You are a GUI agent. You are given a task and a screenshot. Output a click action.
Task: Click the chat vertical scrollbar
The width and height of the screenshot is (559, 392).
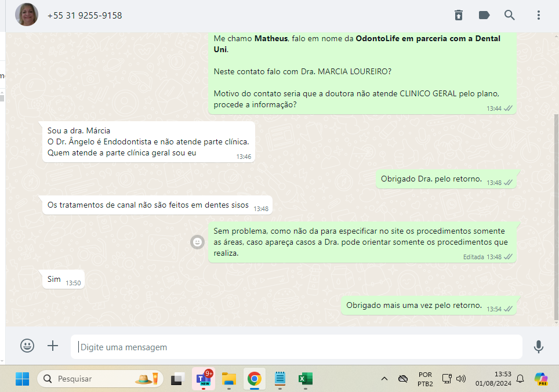556,215
